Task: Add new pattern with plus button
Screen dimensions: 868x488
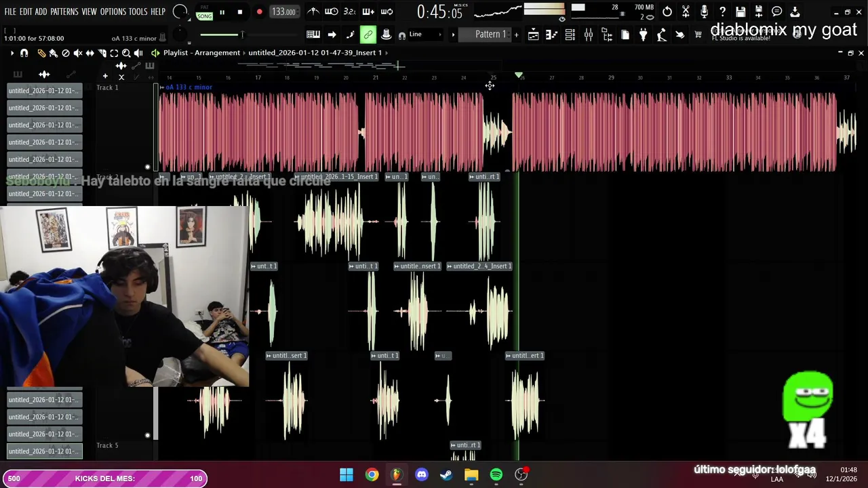Action: (x=516, y=35)
